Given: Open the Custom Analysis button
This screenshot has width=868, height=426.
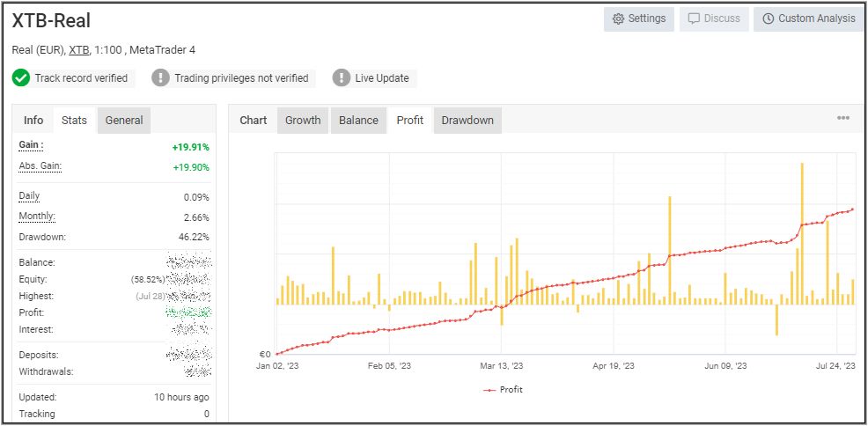Looking at the screenshot, I should click(x=807, y=18).
